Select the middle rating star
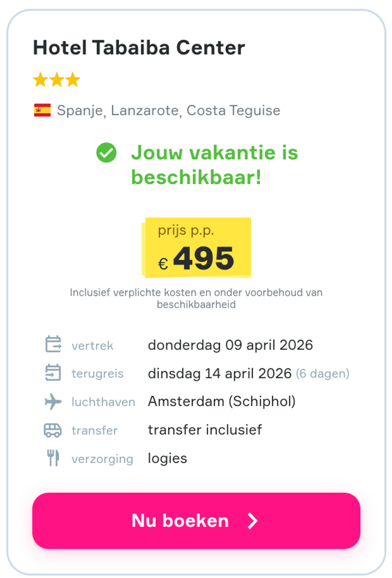This screenshot has height=578, width=392. [x=57, y=80]
